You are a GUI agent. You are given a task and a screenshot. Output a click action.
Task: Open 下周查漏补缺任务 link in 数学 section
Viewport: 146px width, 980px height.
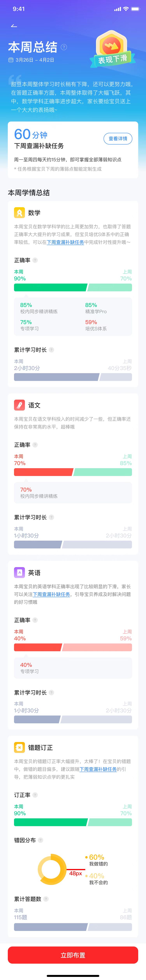(65, 242)
